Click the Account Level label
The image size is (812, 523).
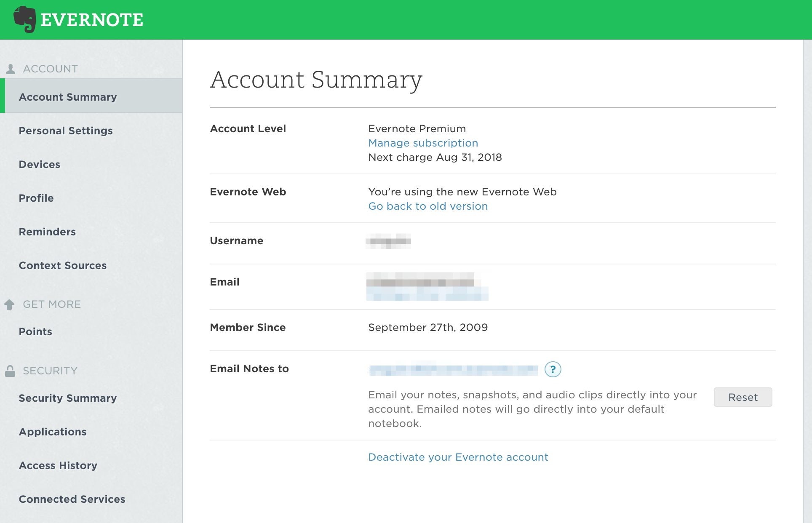click(x=248, y=129)
